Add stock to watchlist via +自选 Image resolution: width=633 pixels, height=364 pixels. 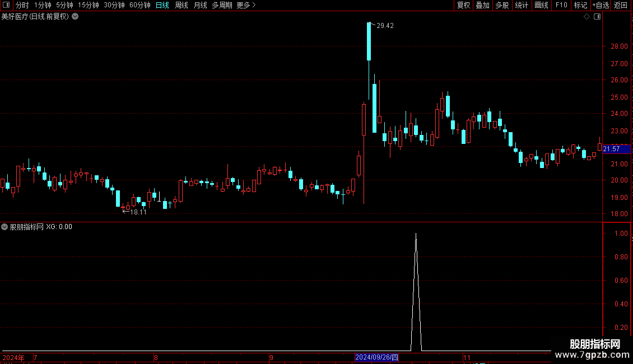point(601,5)
